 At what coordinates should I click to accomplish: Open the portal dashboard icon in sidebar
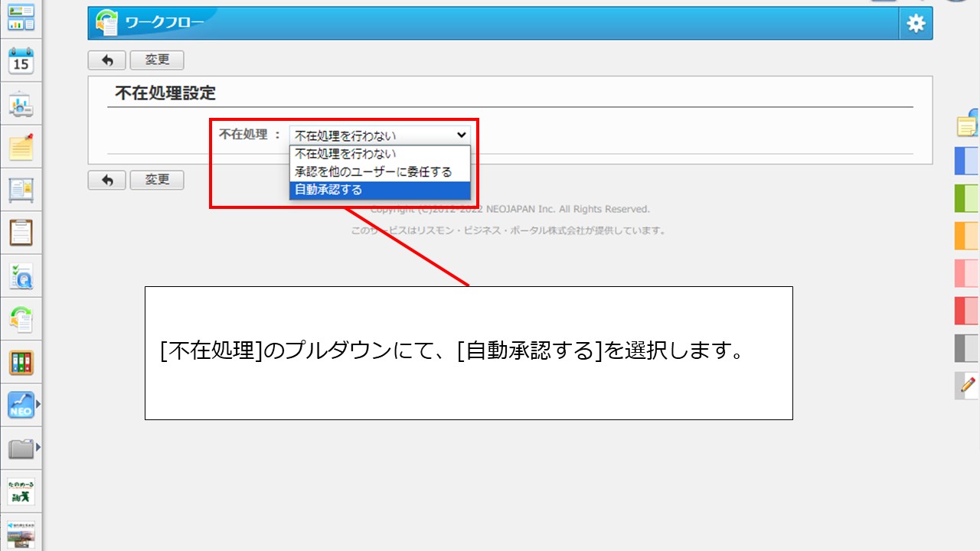tap(21, 17)
